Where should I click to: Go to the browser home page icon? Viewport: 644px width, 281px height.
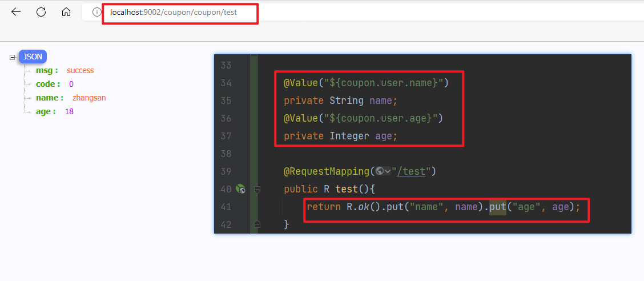coord(66,12)
